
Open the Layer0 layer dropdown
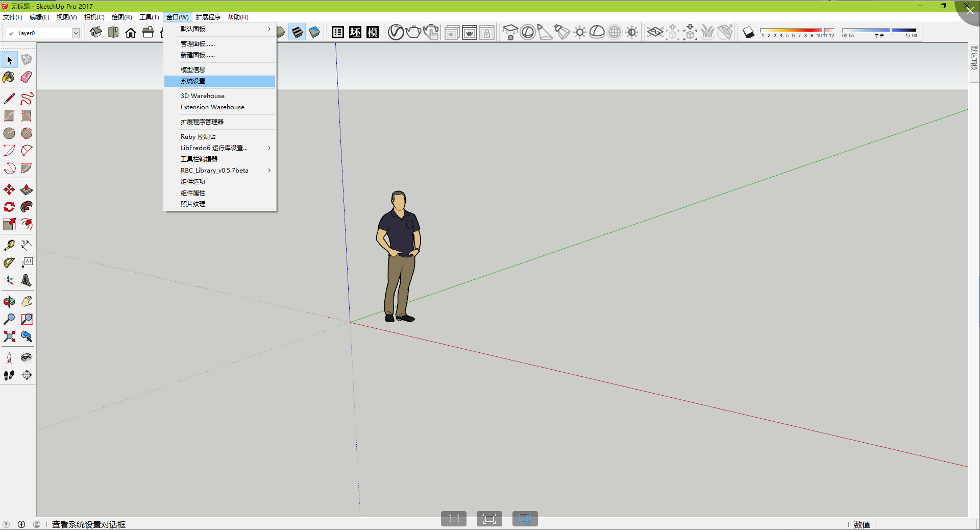pyautogui.click(x=76, y=33)
